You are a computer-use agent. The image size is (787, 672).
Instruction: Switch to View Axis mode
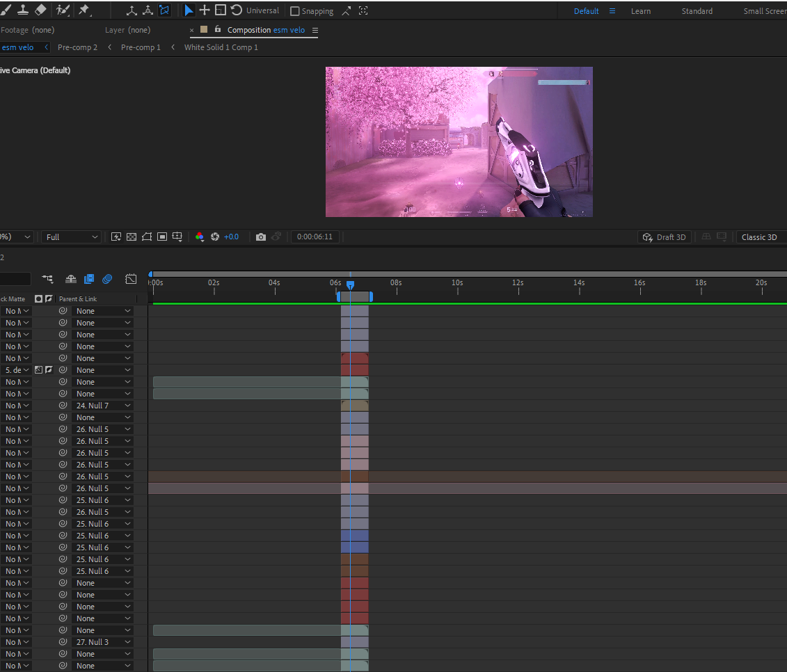pyautogui.click(x=164, y=10)
